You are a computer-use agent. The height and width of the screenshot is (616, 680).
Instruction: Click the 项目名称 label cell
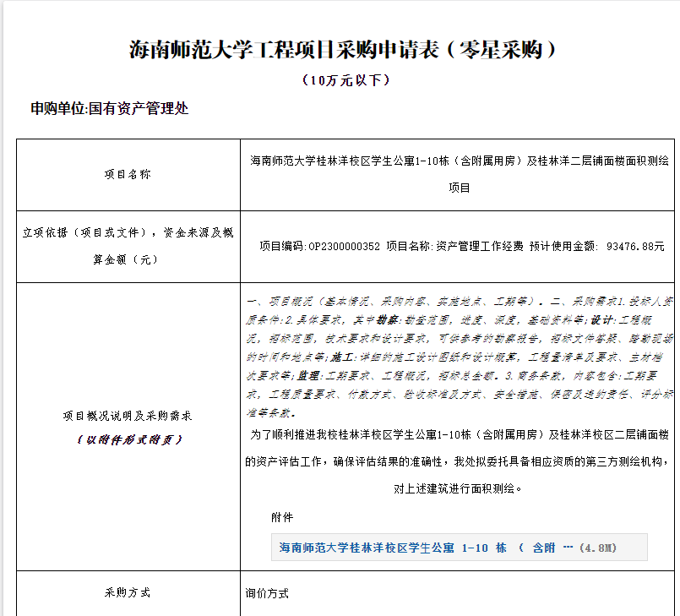[128, 175]
